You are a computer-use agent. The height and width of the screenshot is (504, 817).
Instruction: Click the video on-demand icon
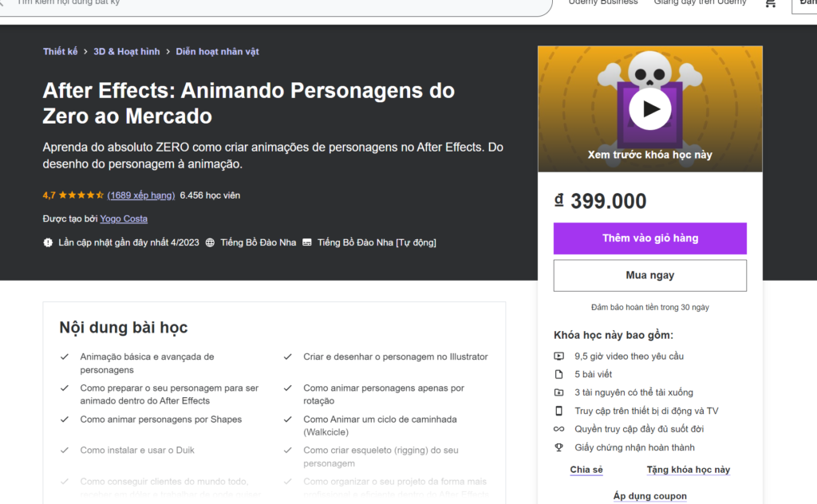[x=558, y=356]
